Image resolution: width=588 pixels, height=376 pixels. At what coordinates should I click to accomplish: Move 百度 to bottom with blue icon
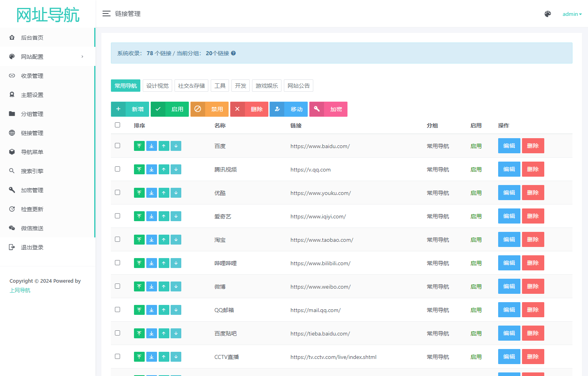click(151, 146)
